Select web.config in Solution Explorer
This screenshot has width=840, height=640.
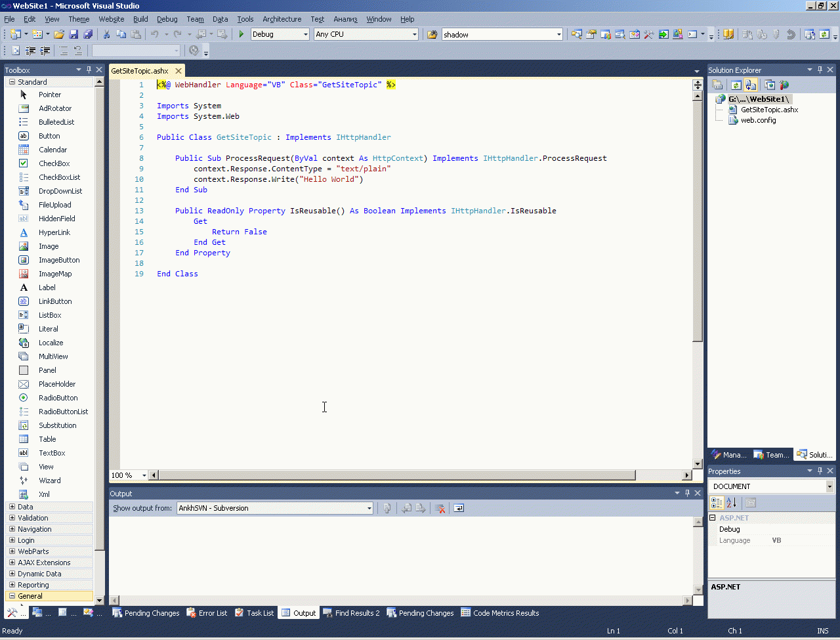click(758, 120)
